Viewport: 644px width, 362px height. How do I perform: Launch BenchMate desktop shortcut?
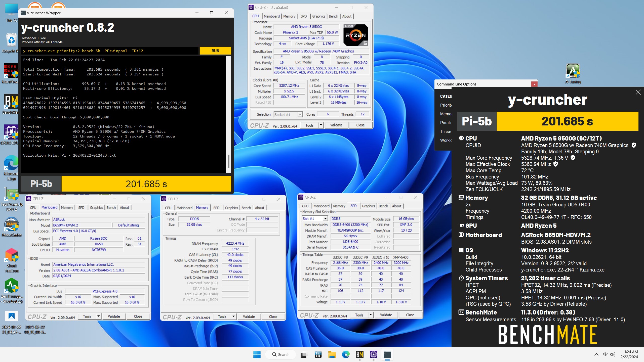coord(11,104)
